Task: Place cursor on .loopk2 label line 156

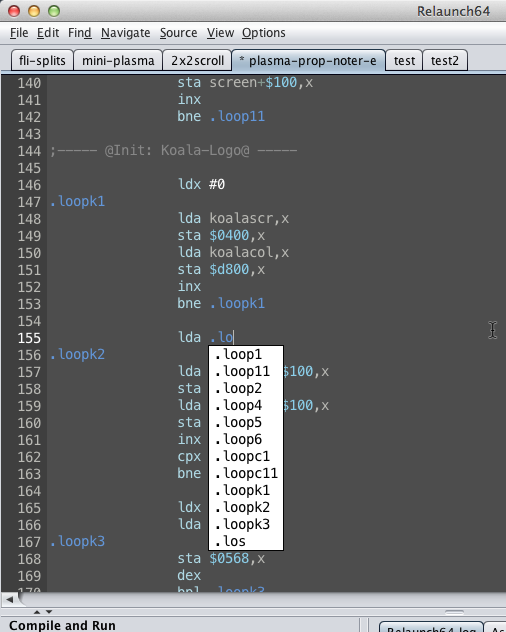Action: pos(77,354)
